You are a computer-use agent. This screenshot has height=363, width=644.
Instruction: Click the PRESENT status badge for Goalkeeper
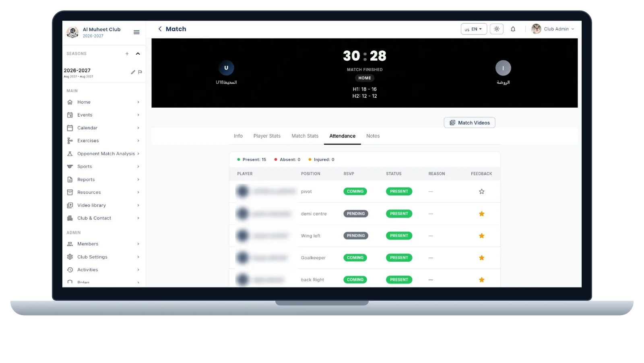399,258
